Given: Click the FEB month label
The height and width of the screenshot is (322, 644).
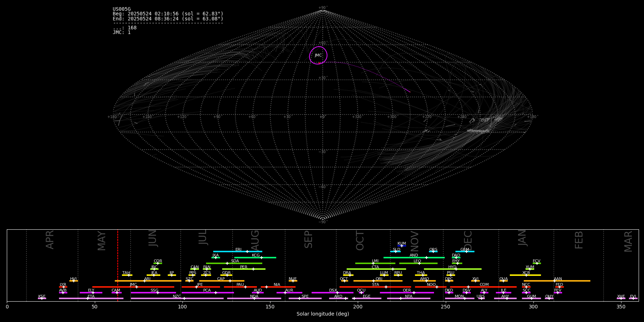Looking at the screenshot, I should click(579, 240).
